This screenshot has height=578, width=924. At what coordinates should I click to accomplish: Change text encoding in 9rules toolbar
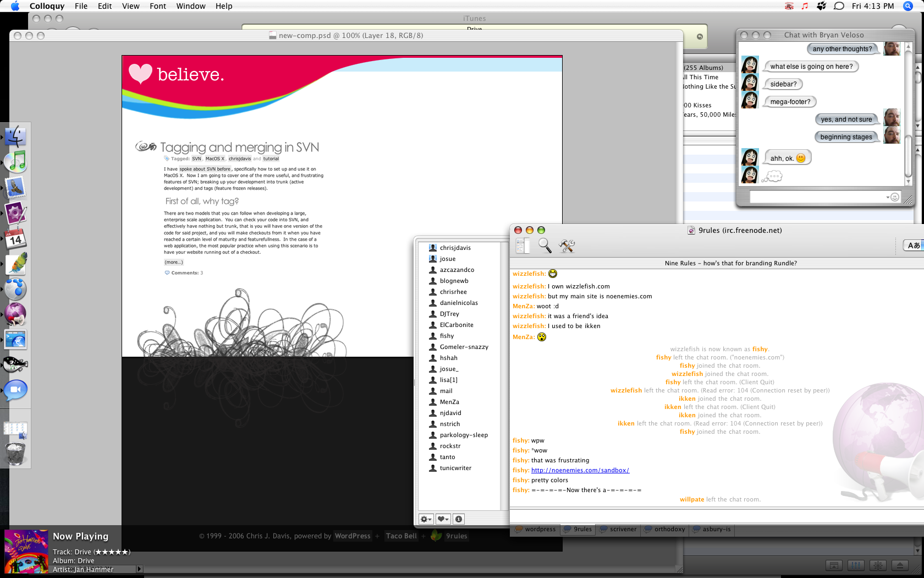point(914,246)
